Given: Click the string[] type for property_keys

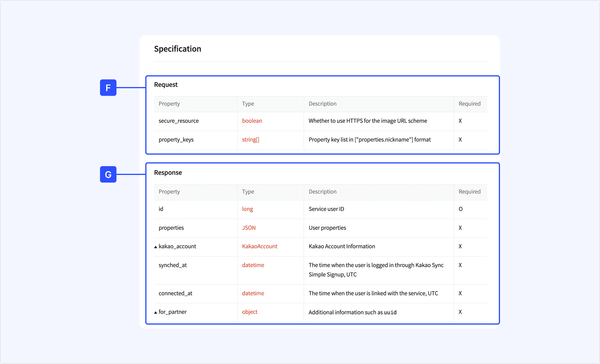Looking at the screenshot, I should (x=250, y=140).
